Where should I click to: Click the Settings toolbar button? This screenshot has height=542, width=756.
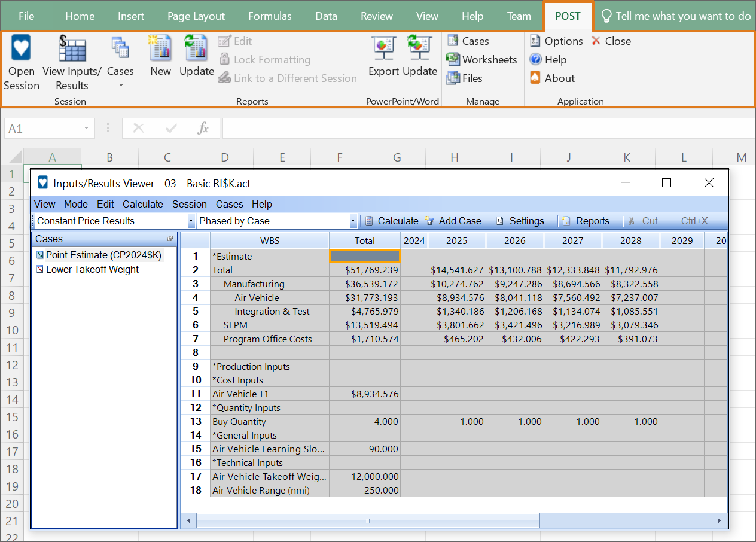pyautogui.click(x=524, y=221)
